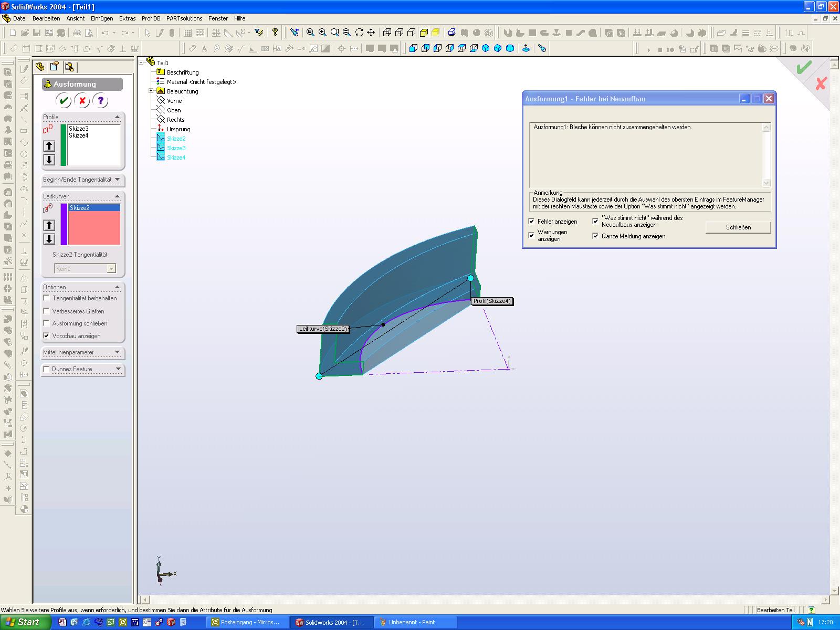The image size is (840, 630).
Task: Click Skizze3 in the Profile list
Action: (x=79, y=129)
